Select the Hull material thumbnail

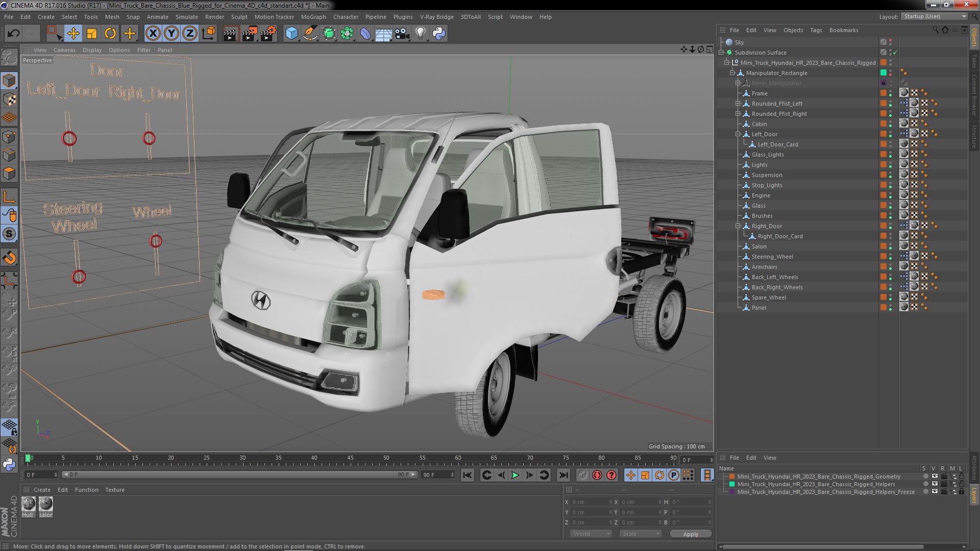28,504
